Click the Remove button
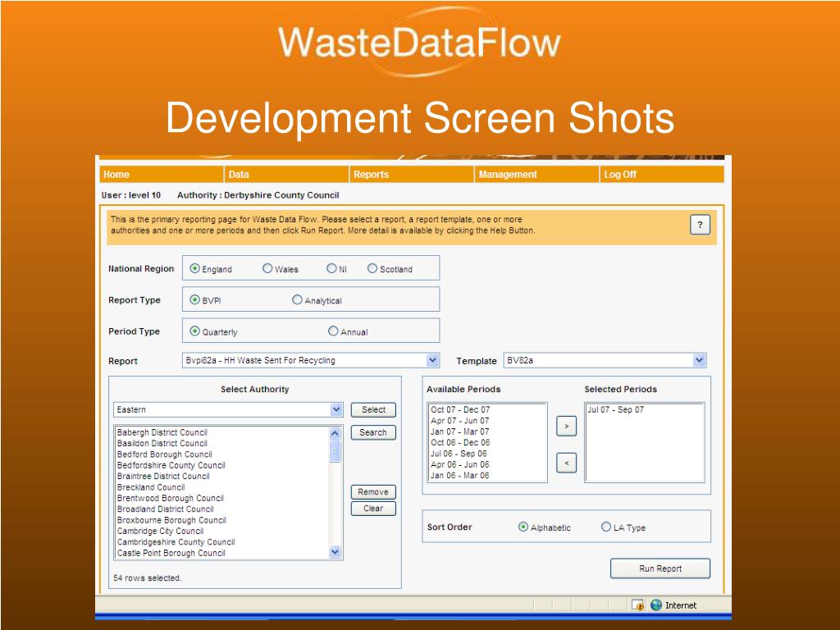840x630 pixels. [x=373, y=492]
